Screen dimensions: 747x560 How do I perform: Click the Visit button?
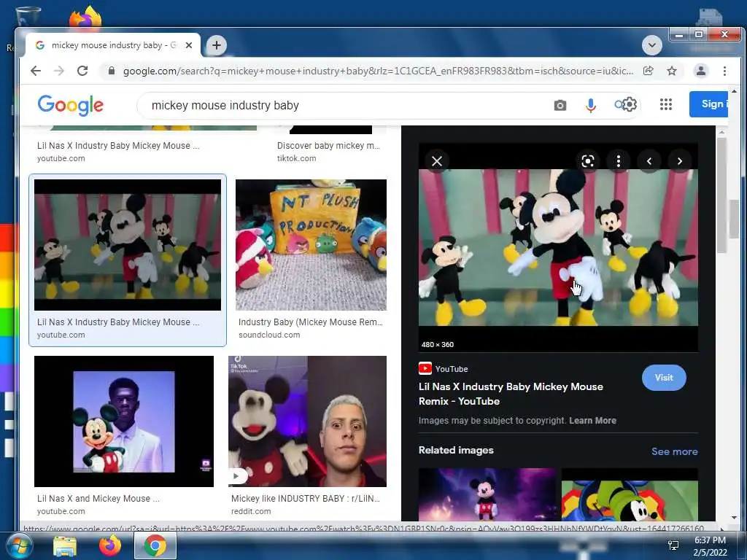[x=664, y=378]
